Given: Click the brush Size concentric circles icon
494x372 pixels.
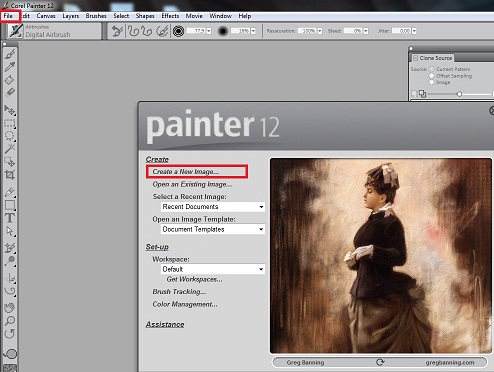Looking at the screenshot, I should pyautogui.click(x=179, y=31).
